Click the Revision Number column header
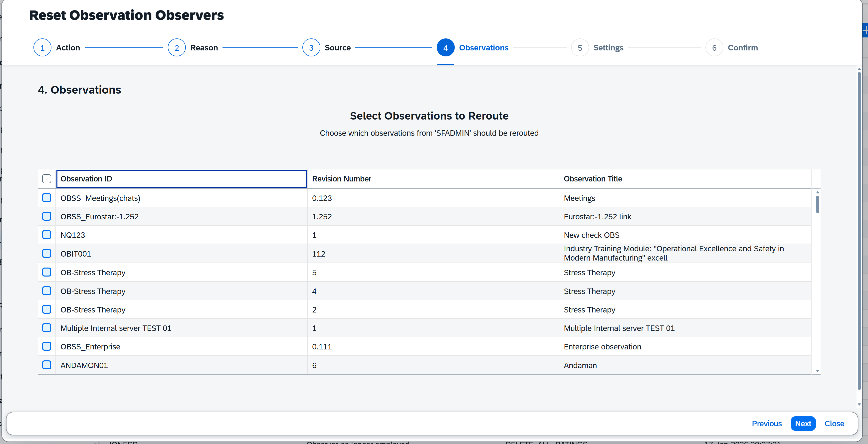 click(433, 179)
